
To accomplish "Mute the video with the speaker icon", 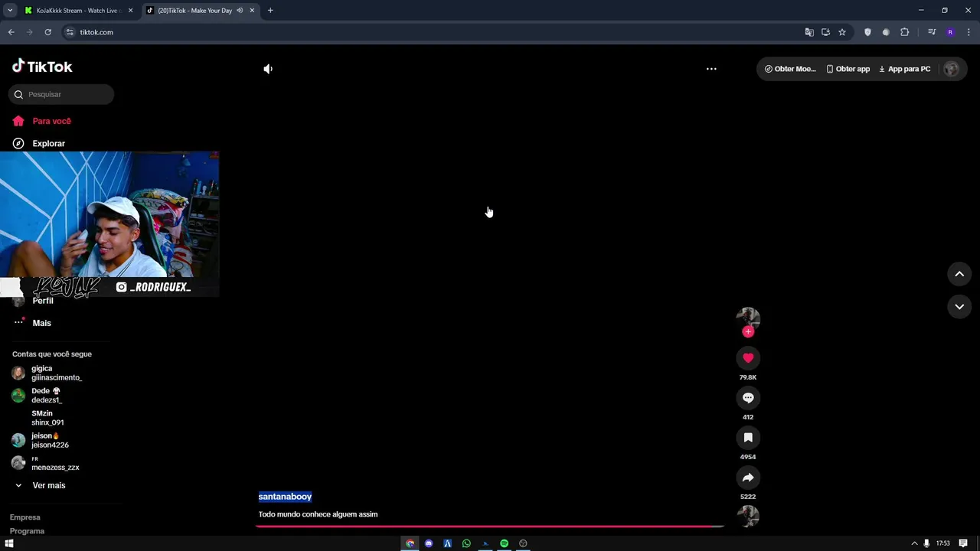I will coord(268,69).
